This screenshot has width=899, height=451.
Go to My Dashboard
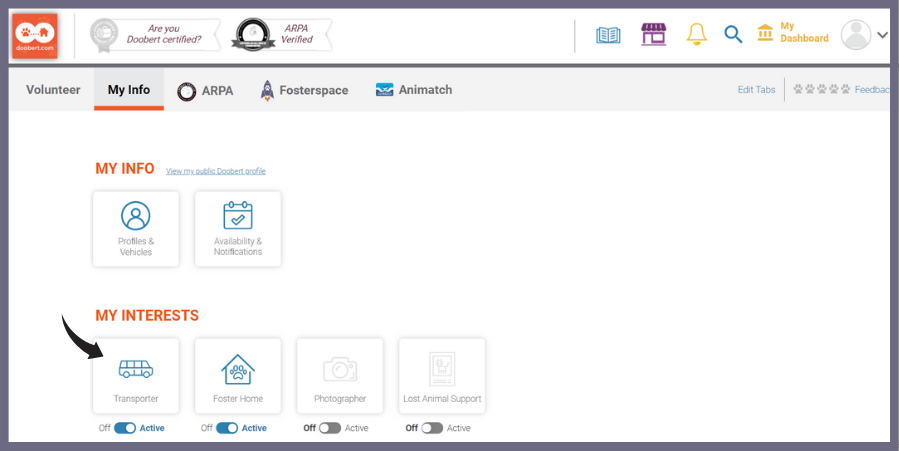click(793, 33)
